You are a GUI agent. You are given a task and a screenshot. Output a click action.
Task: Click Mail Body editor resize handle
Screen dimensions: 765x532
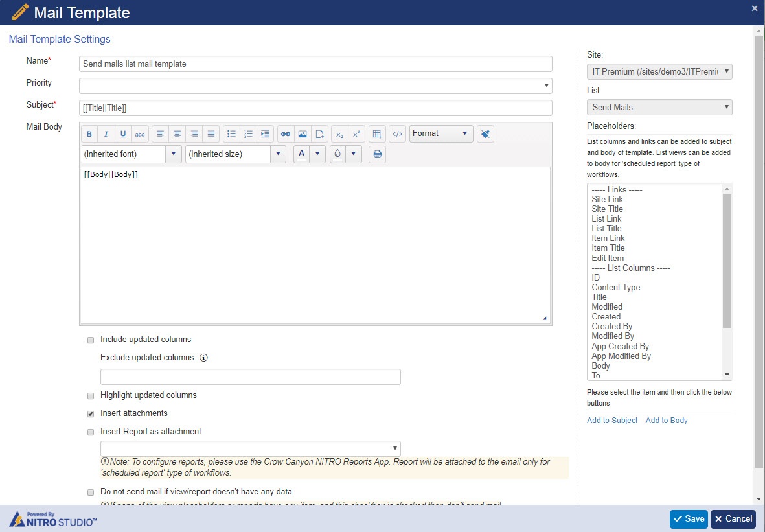click(545, 318)
